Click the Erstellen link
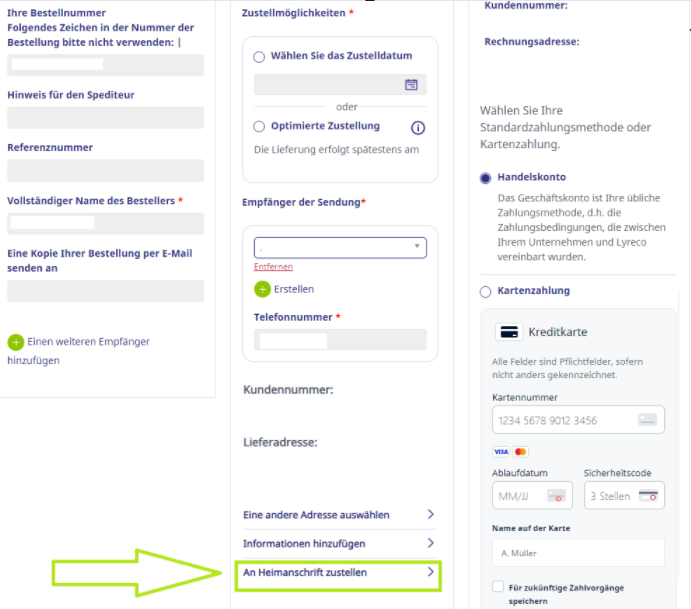The width and height of the screenshot is (691, 609). click(x=294, y=289)
